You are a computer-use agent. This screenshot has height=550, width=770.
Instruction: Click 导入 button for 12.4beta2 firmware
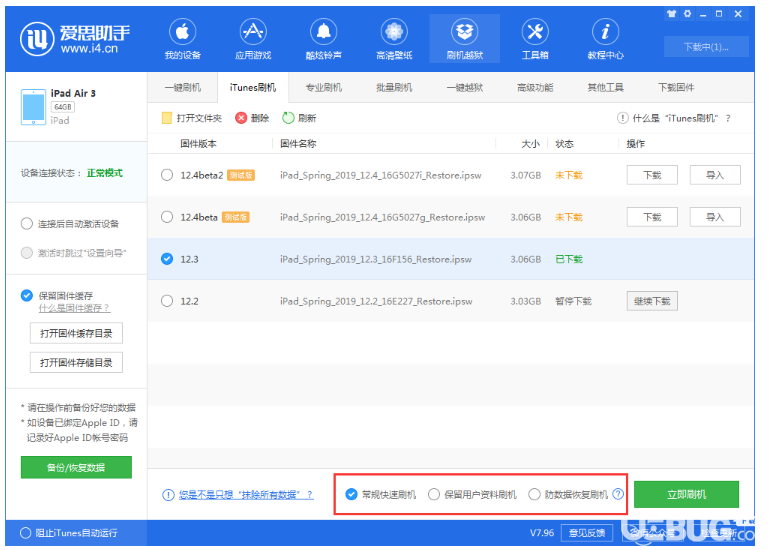(715, 175)
